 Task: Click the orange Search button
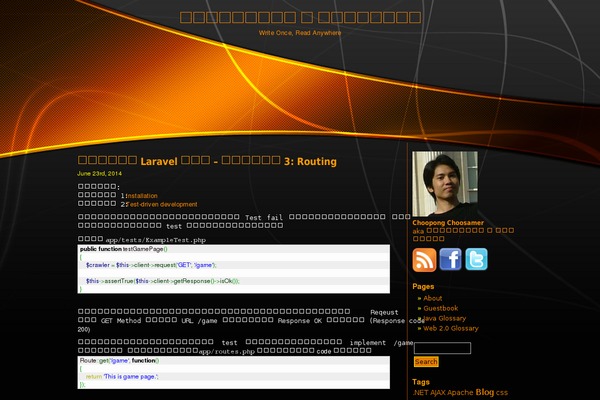click(426, 362)
